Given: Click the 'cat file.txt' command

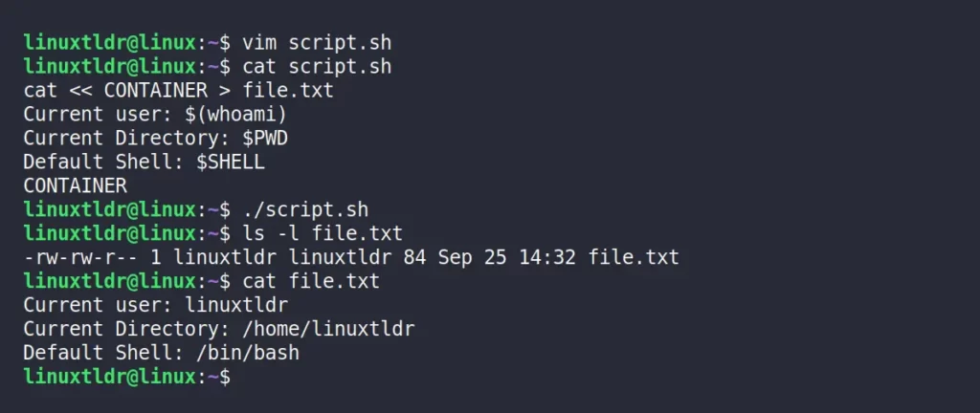Looking at the screenshot, I should 311,281.
